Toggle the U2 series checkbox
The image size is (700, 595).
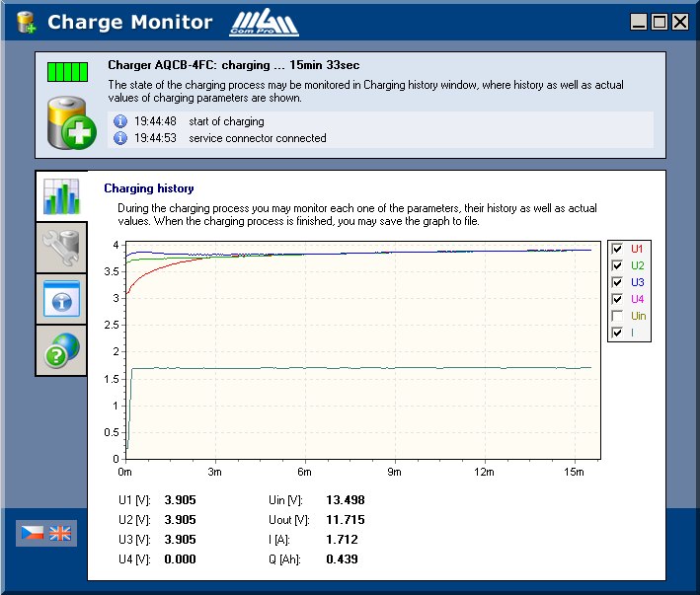click(617, 265)
